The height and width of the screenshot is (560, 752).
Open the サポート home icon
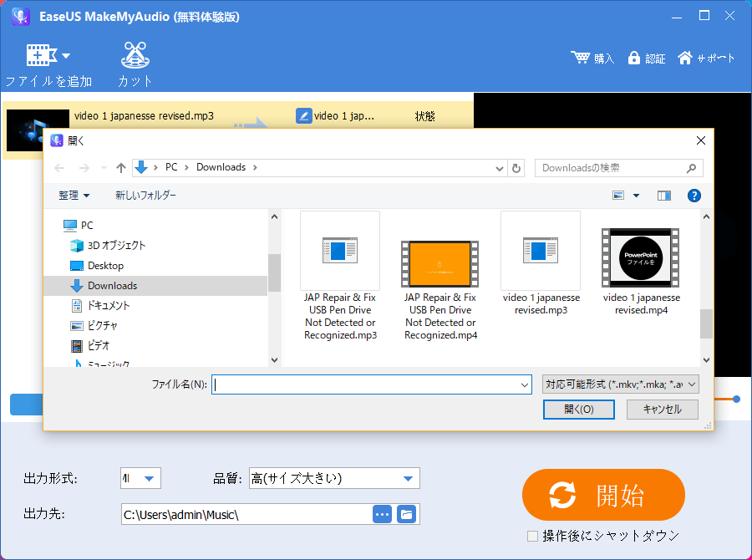point(684,58)
